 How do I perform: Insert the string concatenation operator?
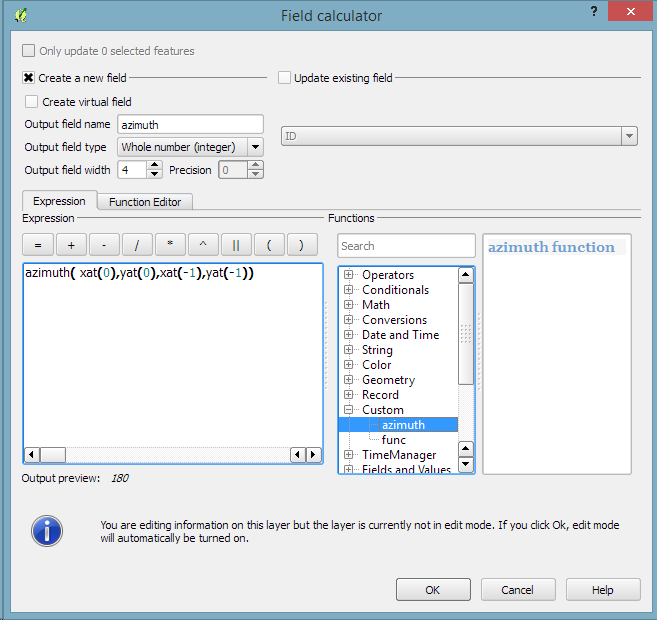coord(236,245)
